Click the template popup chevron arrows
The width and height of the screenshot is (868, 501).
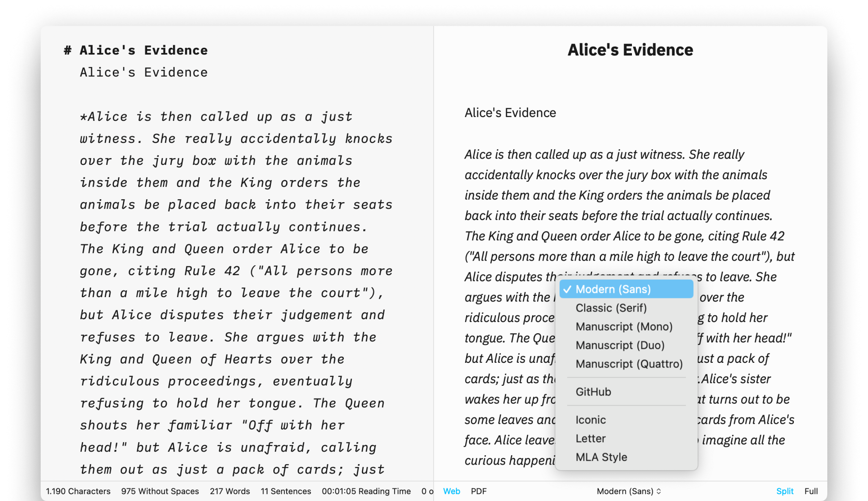click(x=659, y=491)
